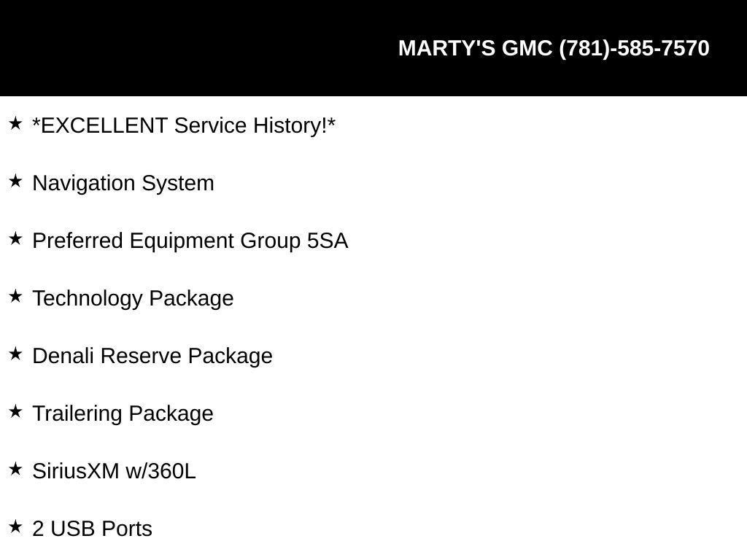Click the Navigation System feature line
747x560 pixels.
(123, 183)
